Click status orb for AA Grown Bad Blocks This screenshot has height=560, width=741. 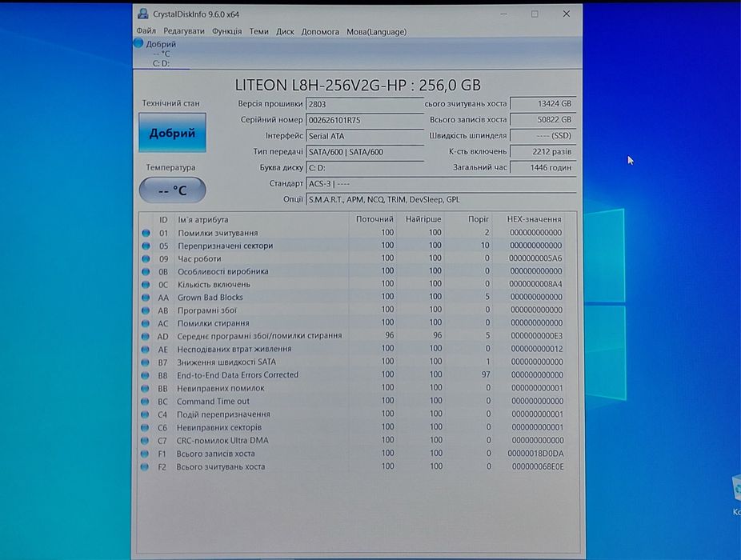[146, 298]
